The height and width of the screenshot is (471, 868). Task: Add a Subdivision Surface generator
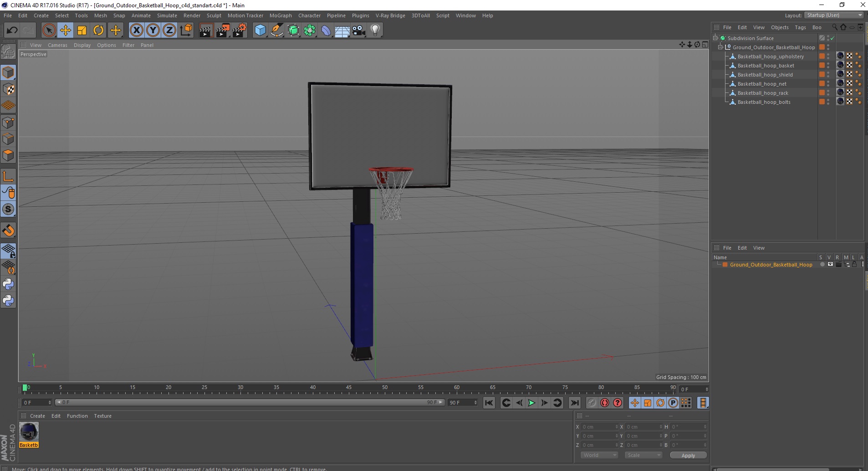[x=294, y=31]
